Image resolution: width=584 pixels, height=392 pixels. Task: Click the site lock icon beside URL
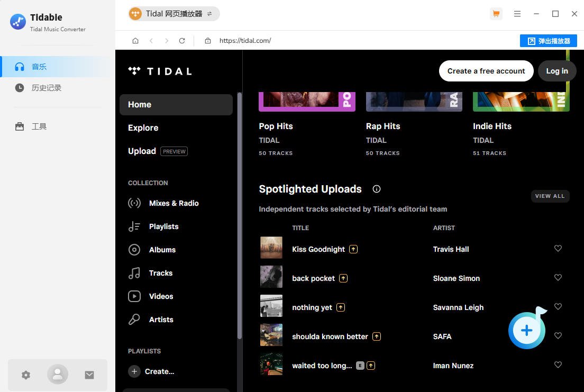208,41
